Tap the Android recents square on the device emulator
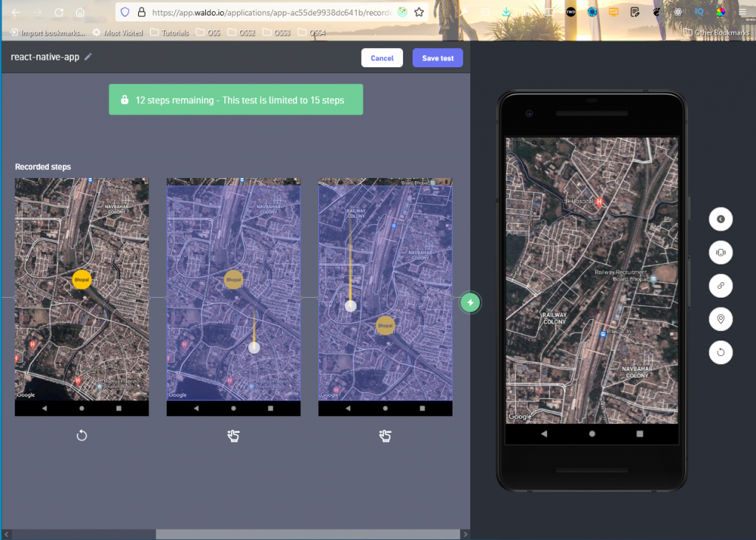 tap(640, 434)
